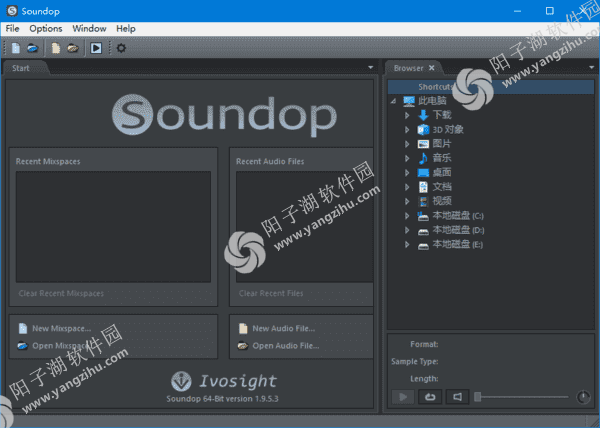Click the 此电脑 computer icon

pyautogui.click(x=409, y=101)
